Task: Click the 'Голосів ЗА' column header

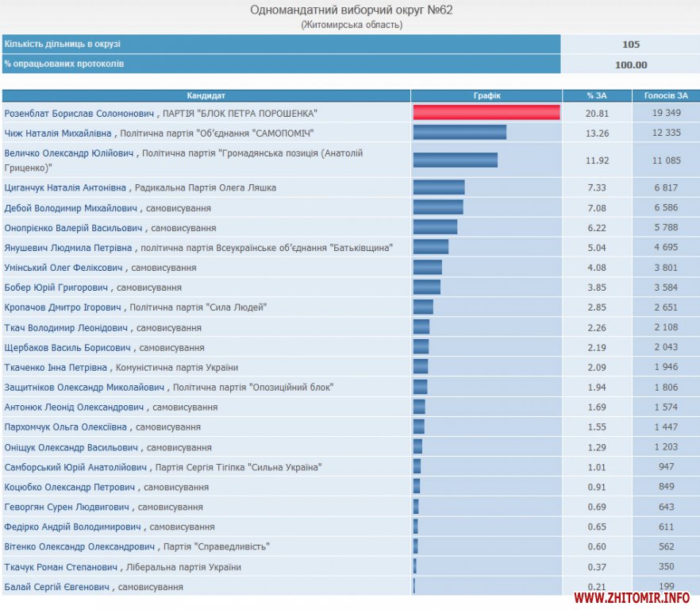Action: pos(666,96)
